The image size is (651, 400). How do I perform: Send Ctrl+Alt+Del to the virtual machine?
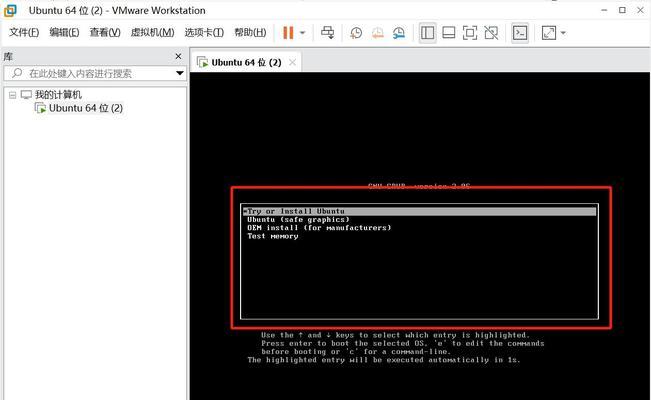pos(328,33)
